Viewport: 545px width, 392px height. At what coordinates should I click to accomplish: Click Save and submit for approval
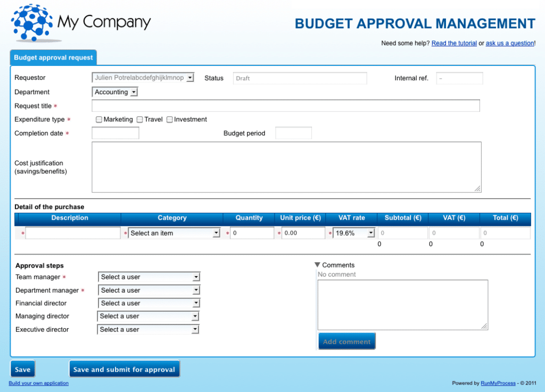[124, 369]
